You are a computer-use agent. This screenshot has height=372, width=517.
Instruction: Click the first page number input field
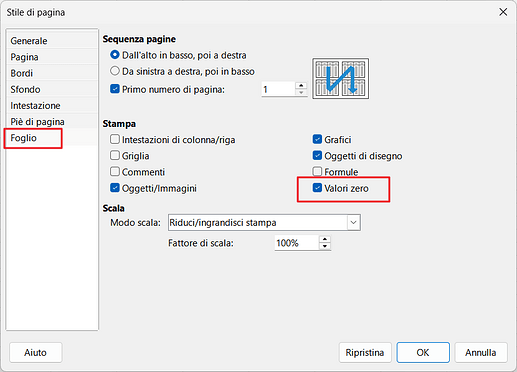(x=279, y=89)
